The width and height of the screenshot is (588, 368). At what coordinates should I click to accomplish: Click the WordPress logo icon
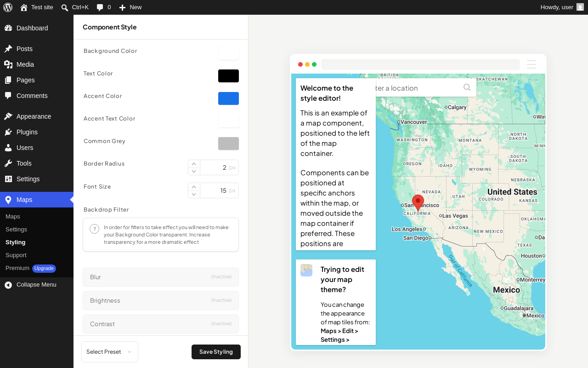[x=8, y=7]
